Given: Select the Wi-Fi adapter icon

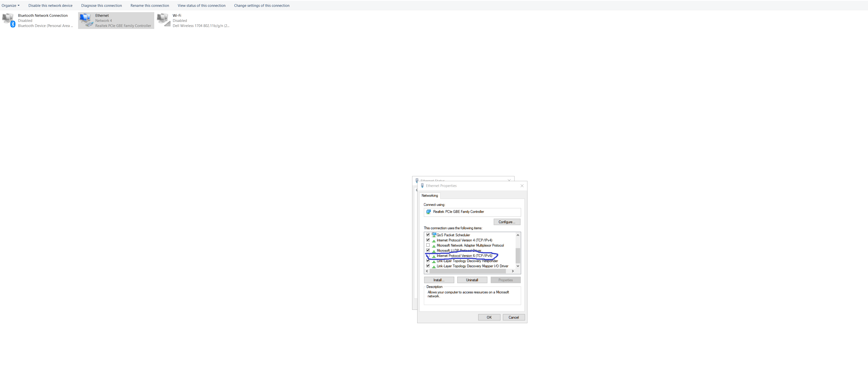Looking at the screenshot, I should (164, 20).
